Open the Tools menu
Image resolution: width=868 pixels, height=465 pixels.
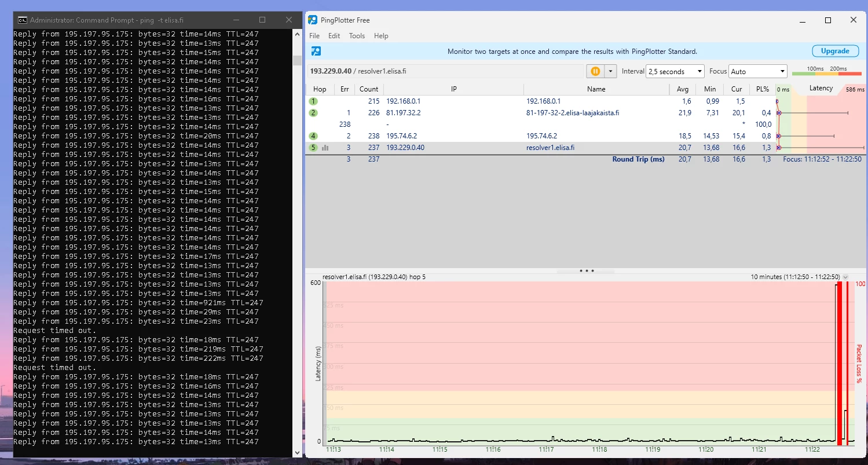pos(357,36)
